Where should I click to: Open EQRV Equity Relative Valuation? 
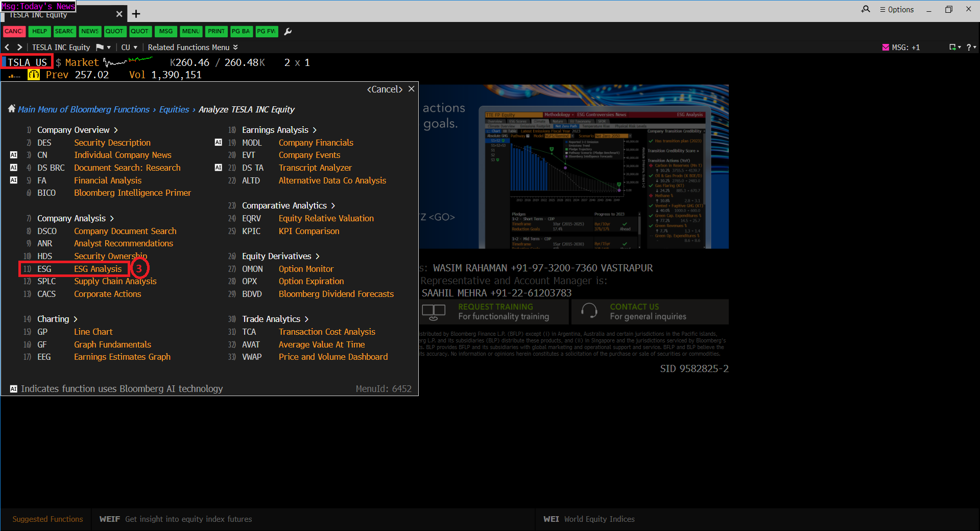308,218
